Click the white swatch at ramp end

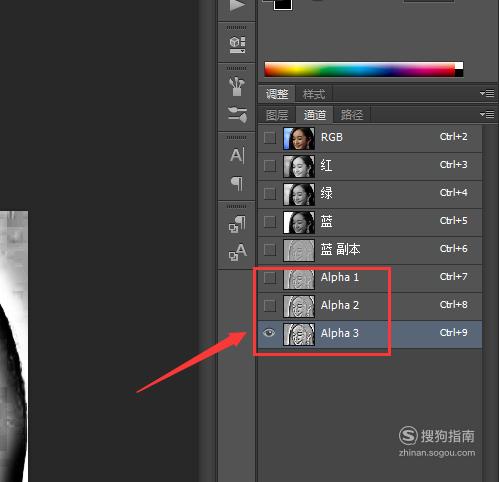tap(459, 66)
